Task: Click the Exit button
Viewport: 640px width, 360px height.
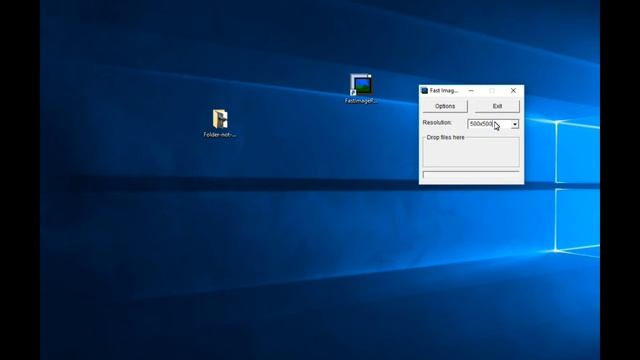Action: [x=497, y=106]
